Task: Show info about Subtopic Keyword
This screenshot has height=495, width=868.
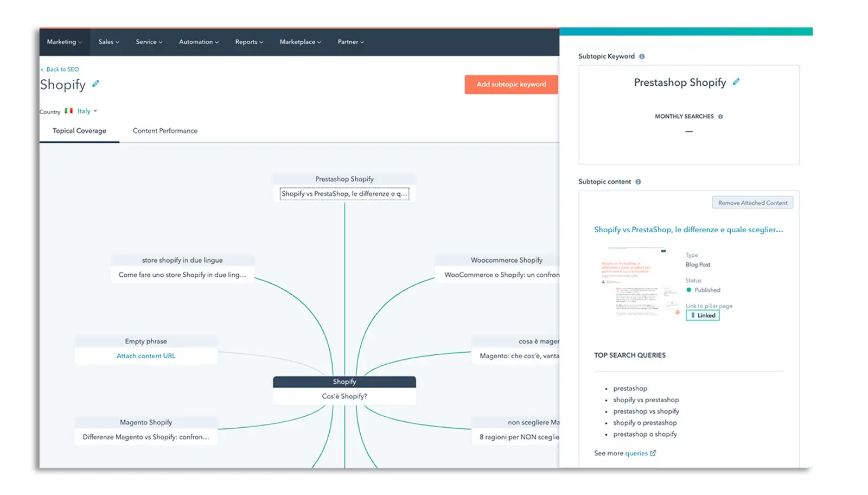Action: [642, 56]
